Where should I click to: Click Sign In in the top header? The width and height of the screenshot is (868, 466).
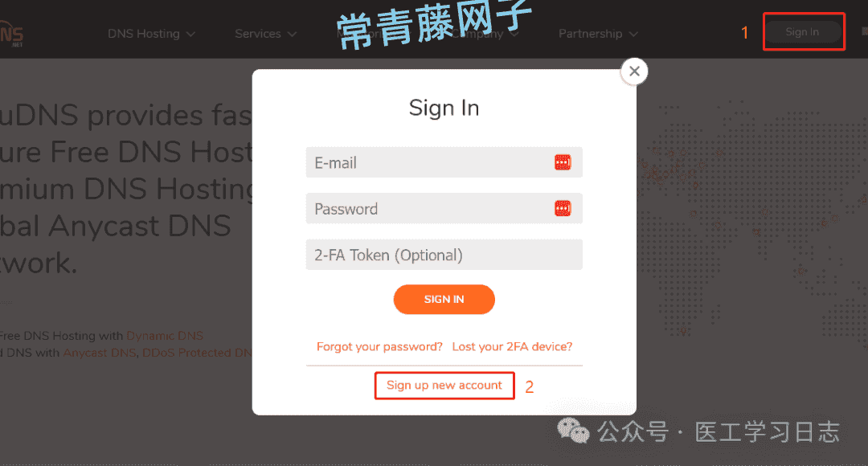click(802, 32)
